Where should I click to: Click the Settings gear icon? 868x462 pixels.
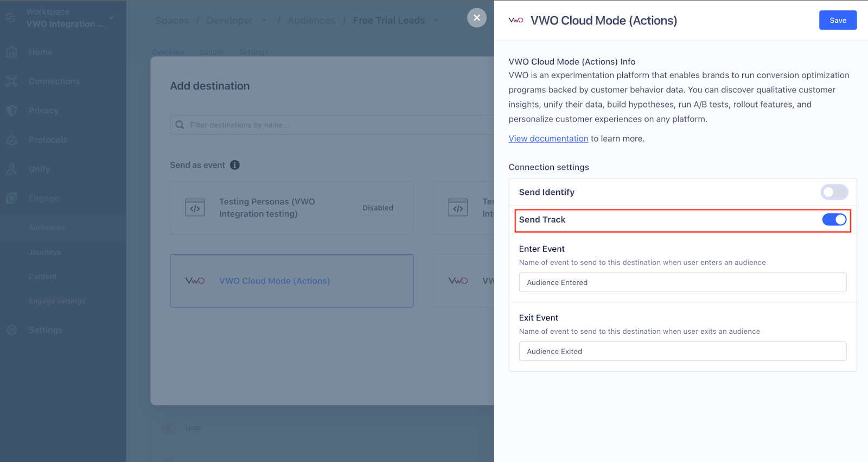point(11,330)
